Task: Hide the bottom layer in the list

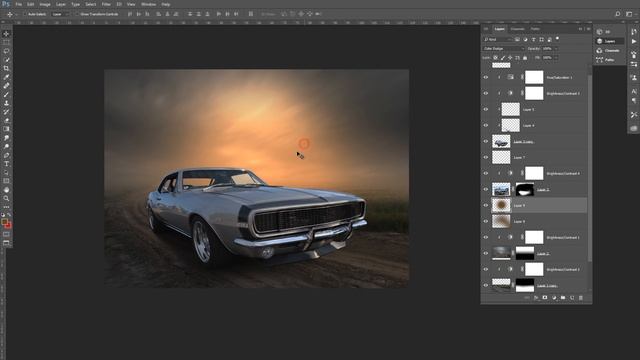Action: tap(486, 285)
